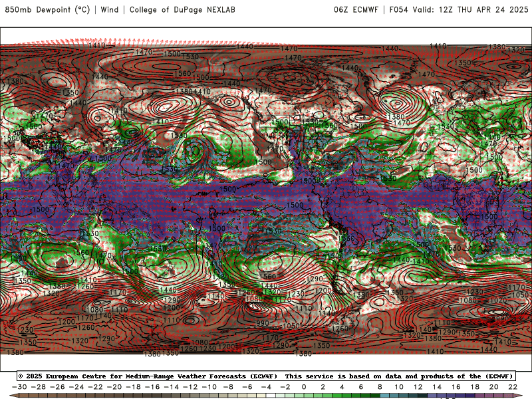
Task: Click the '8' color scale label
Action: 380,387
